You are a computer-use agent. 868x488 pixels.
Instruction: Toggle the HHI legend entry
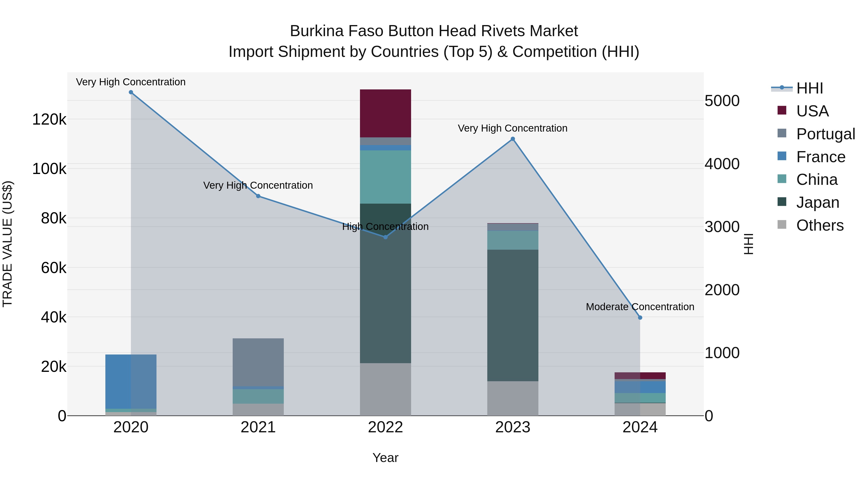point(797,88)
